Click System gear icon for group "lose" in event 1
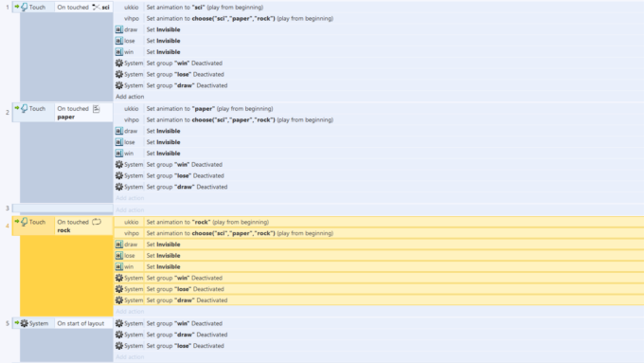Screen dimensions: 644x363 click(x=119, y=74)
